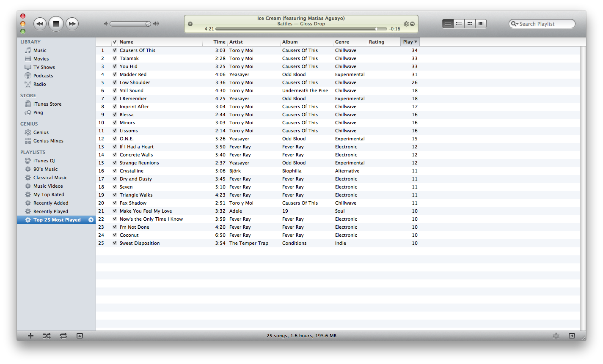The height and width of the screenshot is (364, 603).
Task: Show Genius sidebar button bottom right
Action: [572, 336]
